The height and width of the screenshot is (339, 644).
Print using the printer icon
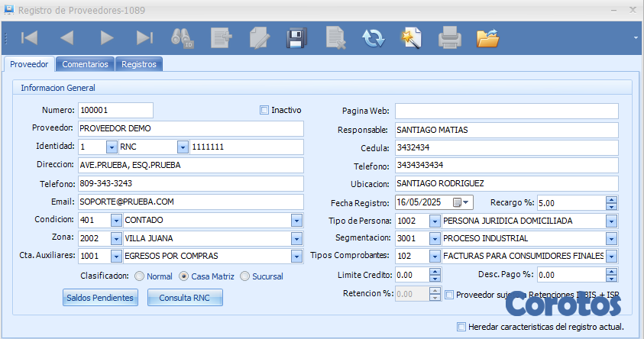[x=449, y=37]
